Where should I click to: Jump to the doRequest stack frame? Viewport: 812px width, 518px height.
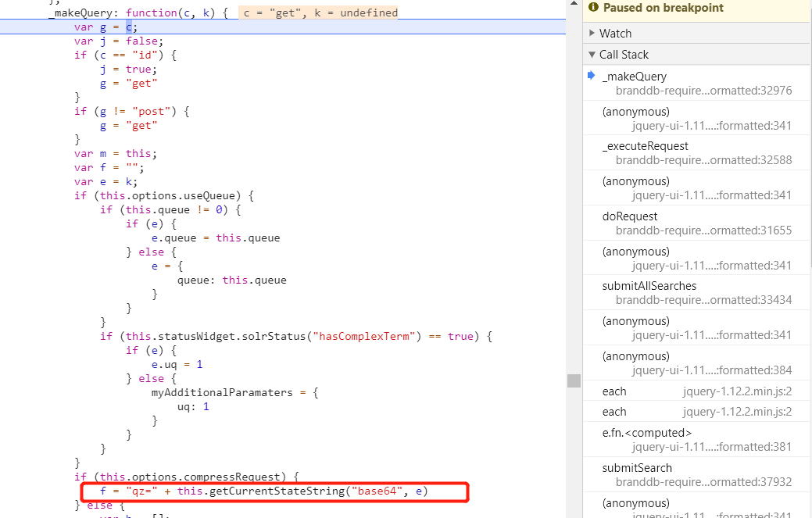pyautogui.click(x=630, y=216)
